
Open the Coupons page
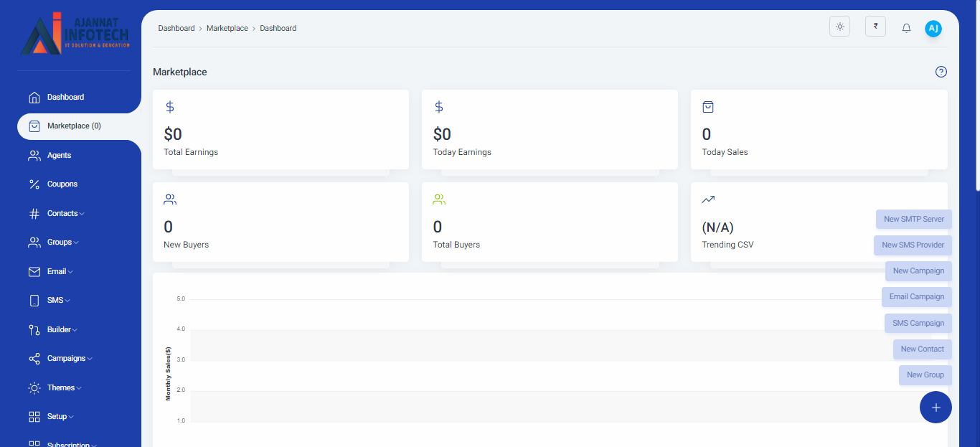point(62,184)
